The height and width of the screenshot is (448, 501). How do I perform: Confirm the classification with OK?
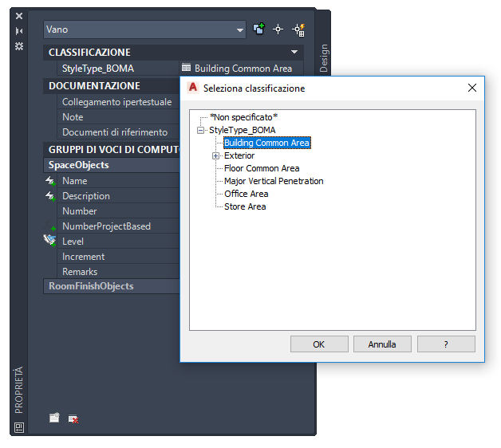click(x=319, y=344)
